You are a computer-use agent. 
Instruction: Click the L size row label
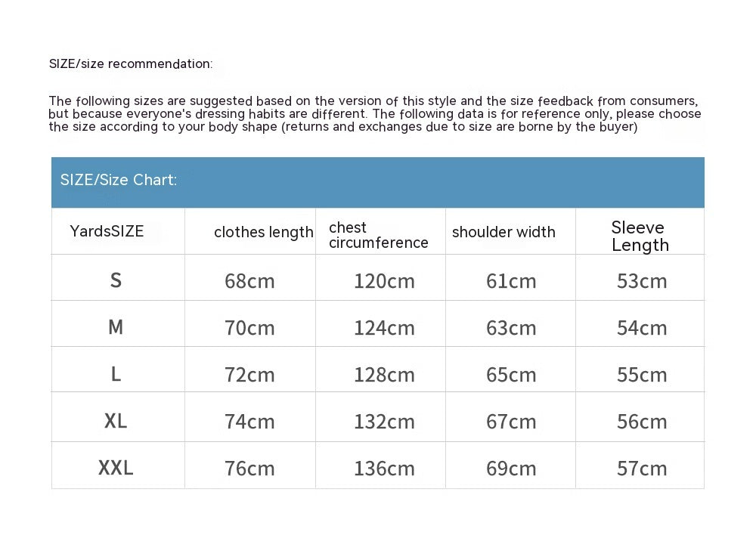[x=116, y=374]
